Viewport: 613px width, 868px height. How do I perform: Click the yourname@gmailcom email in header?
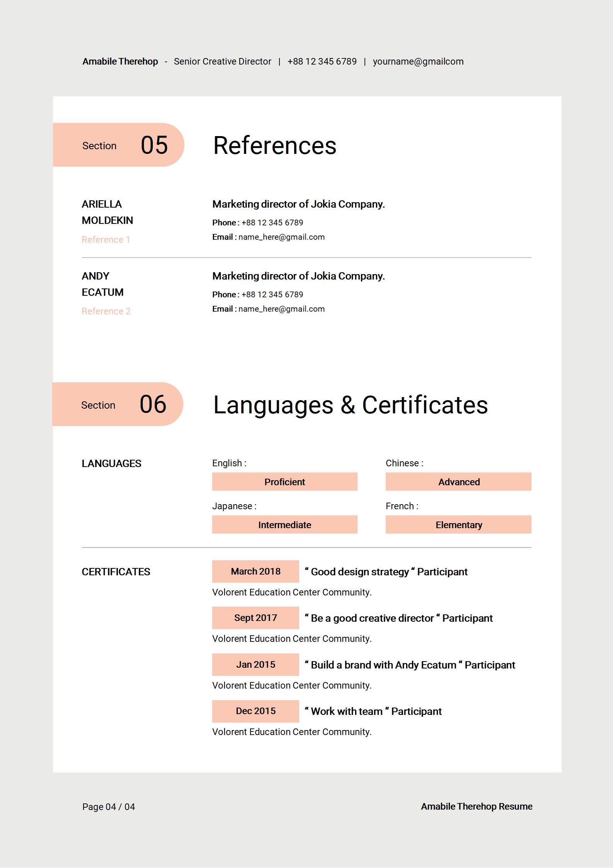click(x=418, y=61)
